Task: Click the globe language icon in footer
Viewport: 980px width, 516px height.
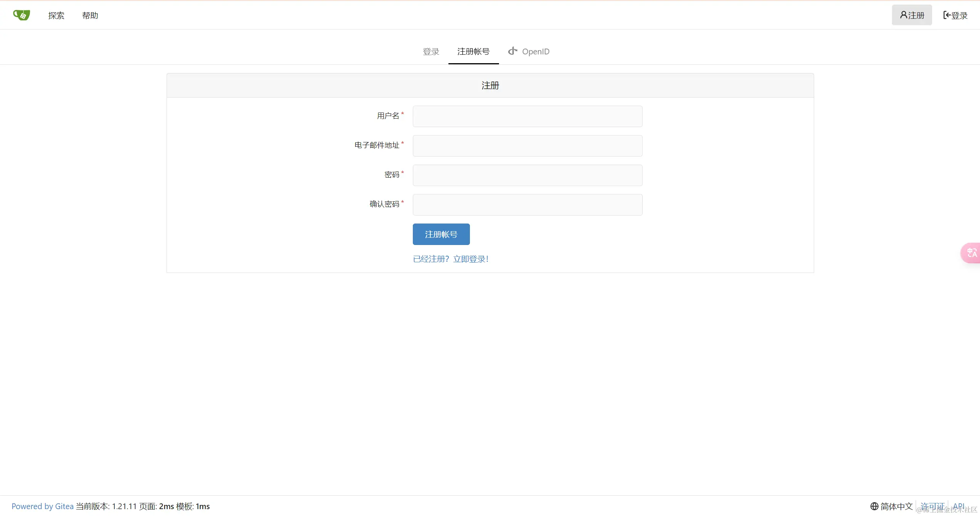Action: pyautogui.click(x=874, y=506)
